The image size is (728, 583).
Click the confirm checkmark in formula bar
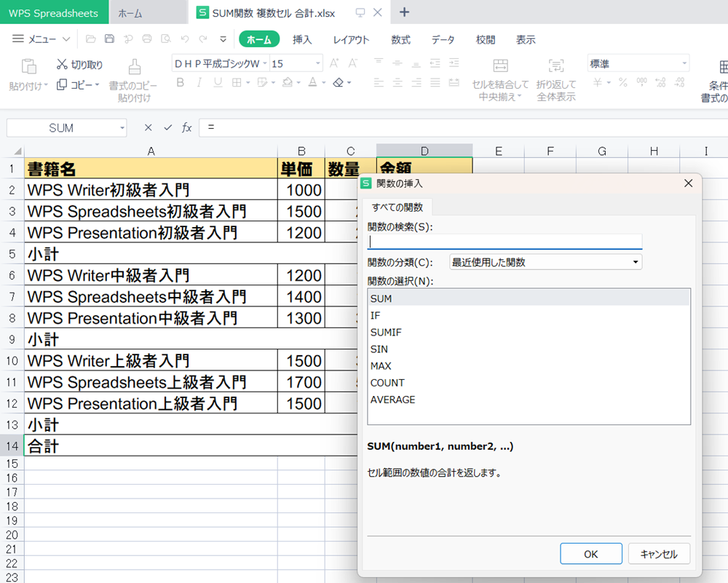pyautogui.click(x=167, y=127)
